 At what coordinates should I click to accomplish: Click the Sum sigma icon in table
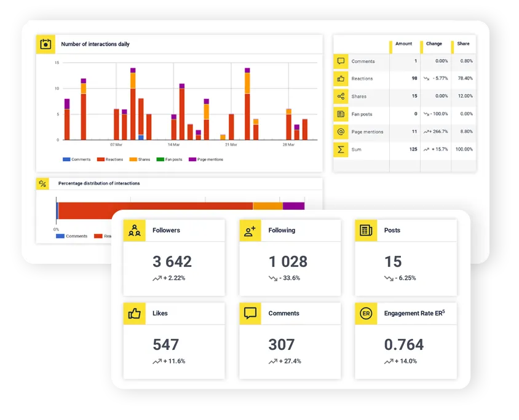(341, 149)
